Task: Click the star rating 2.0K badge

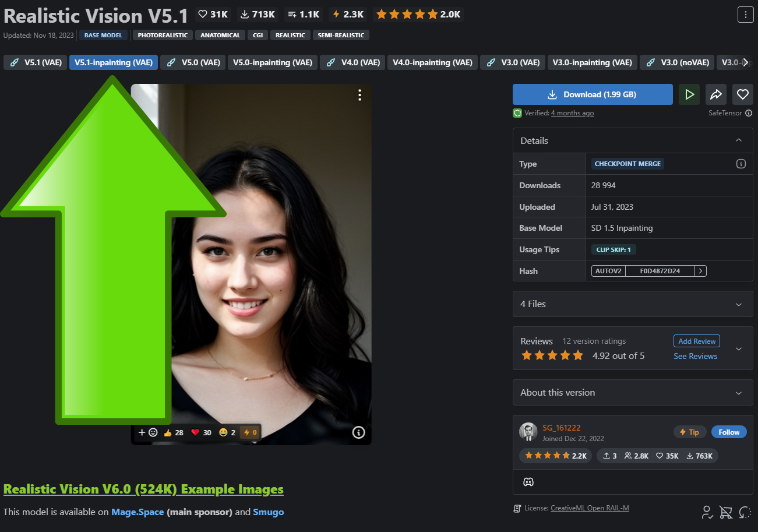Action: tap(418, 14)
